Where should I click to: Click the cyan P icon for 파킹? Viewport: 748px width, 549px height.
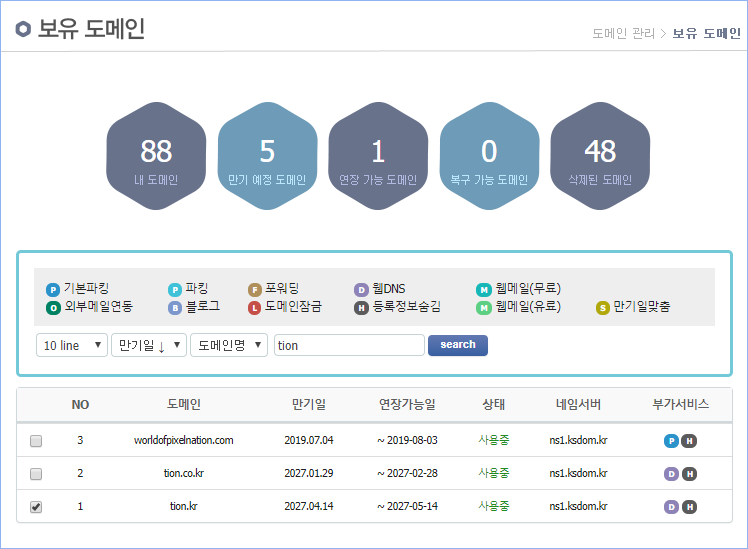pos(175,290)
